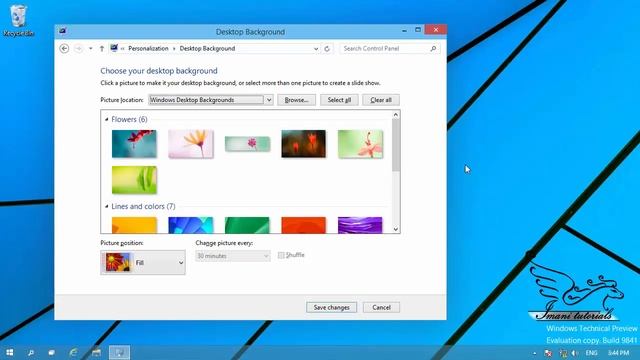Refresh the address bar

[327, 49]
